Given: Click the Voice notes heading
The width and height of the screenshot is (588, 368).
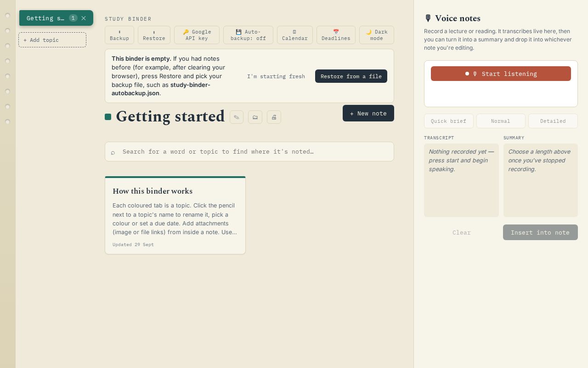Looking at the screenshot, I should point(452,18).
